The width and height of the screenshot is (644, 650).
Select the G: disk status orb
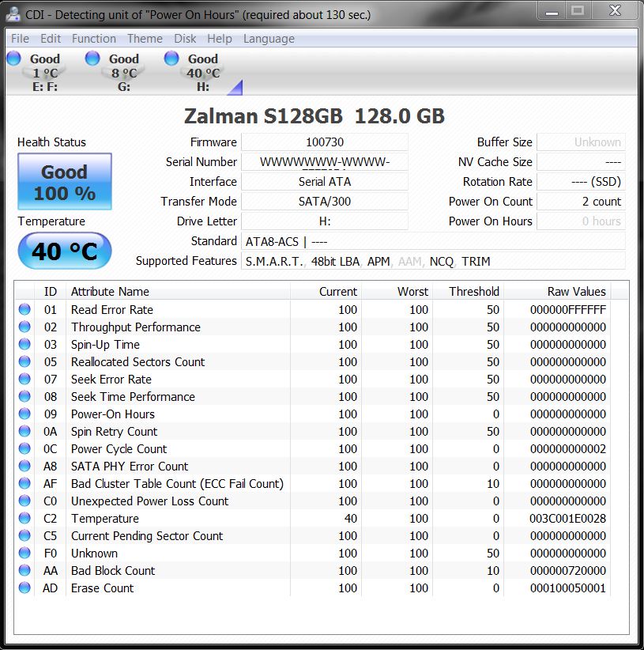92,59
